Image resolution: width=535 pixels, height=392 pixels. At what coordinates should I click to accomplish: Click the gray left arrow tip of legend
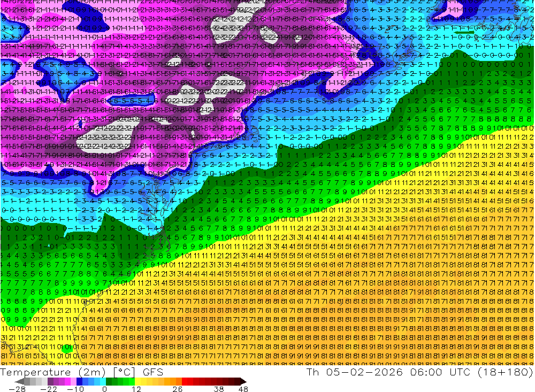click(20, 381)
